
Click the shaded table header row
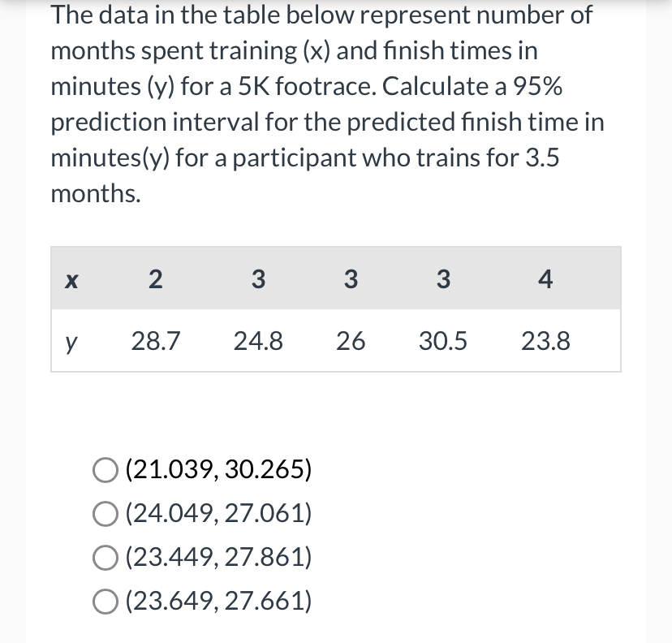(x=335, y=279)
